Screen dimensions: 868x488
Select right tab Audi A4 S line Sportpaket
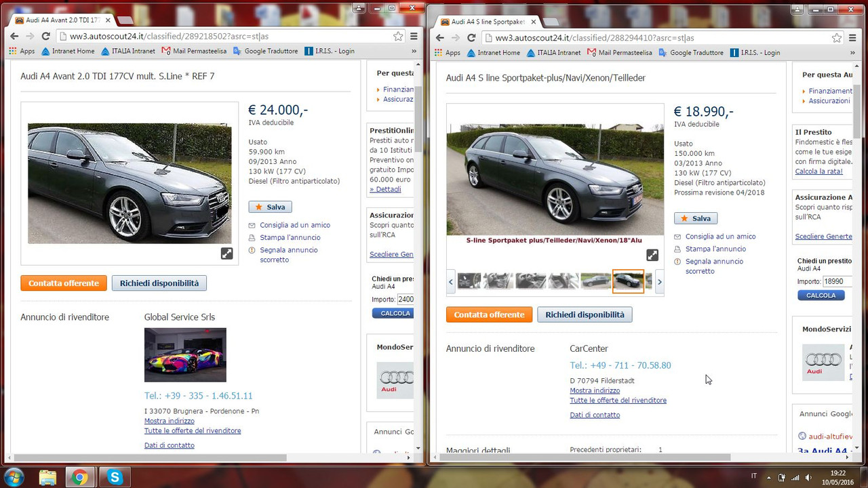487,22
